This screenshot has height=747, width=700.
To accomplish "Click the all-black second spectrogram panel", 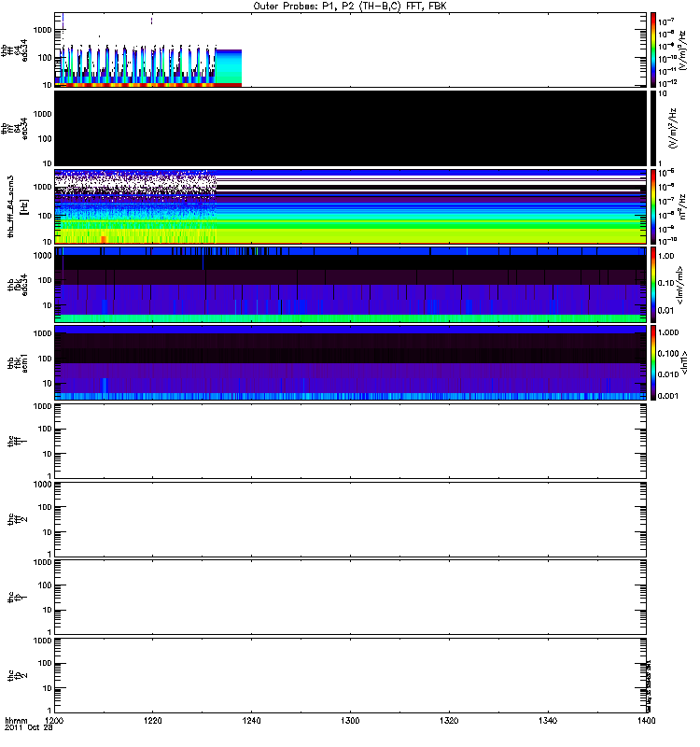I will pos(350,128).
